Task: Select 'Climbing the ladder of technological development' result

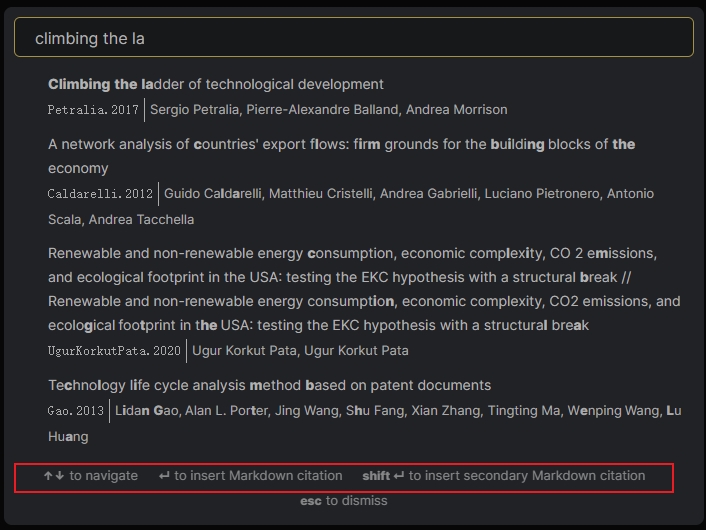Action: (x=216, y=84)
